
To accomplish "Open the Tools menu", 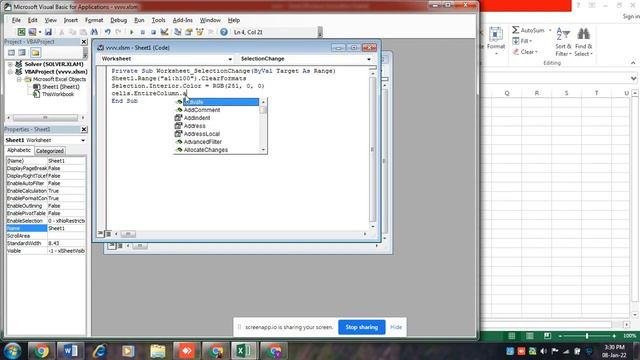I will 158,20.
